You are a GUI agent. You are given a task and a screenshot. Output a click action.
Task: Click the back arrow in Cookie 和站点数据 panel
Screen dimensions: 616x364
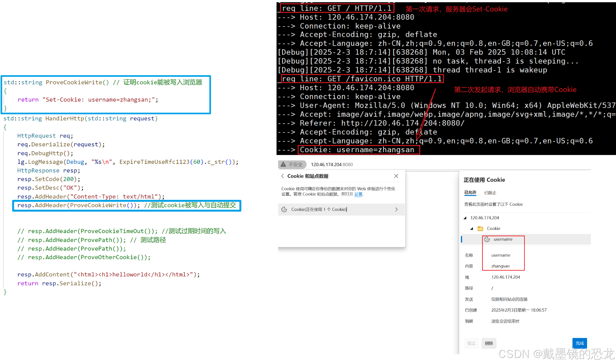click(283, 176)
